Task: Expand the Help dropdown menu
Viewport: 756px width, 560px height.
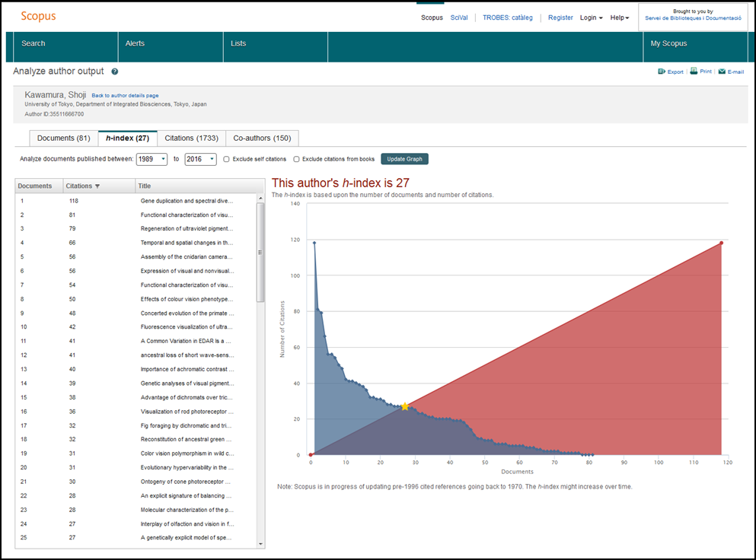Action: (620, 17)
